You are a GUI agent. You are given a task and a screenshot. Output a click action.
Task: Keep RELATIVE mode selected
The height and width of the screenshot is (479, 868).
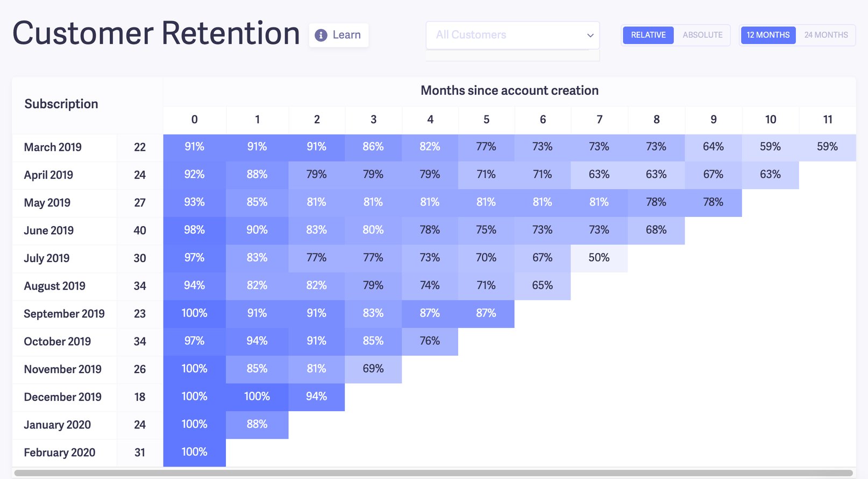[648, 35]
